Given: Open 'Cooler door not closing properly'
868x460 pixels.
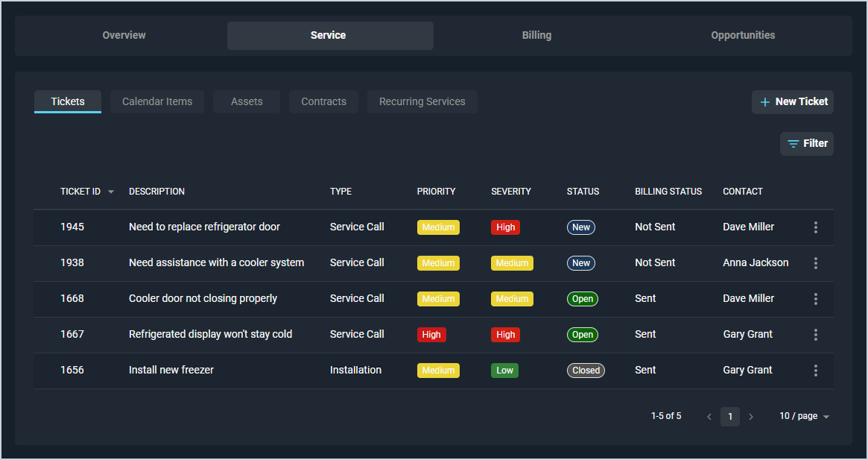Looking at the screenshot, I should pyautogui.click(x=203, y=299).
